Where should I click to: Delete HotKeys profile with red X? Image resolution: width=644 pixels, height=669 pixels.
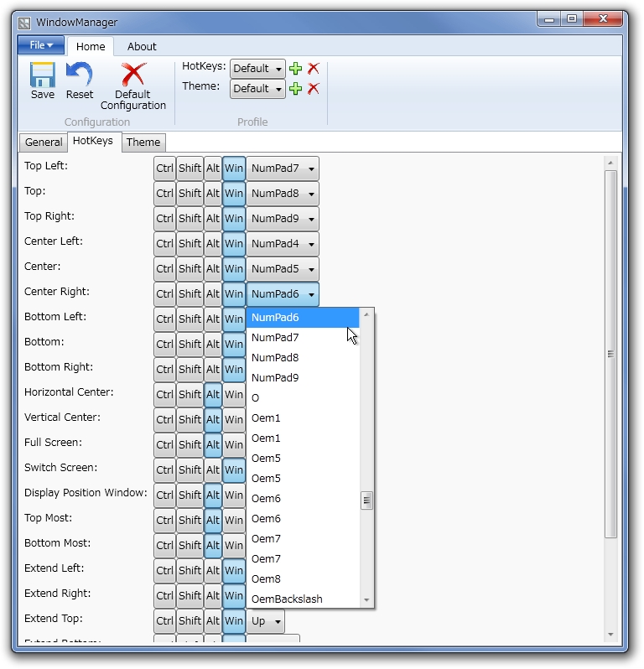314,68
